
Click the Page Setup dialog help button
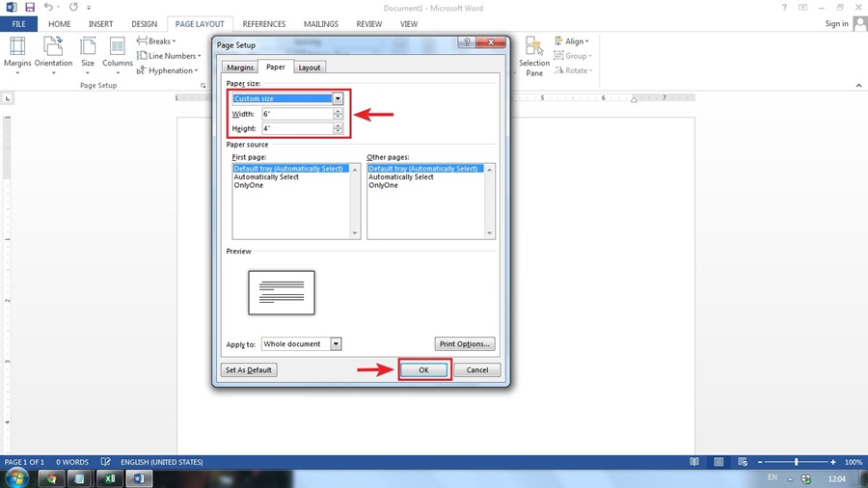(x=467, y=42)
